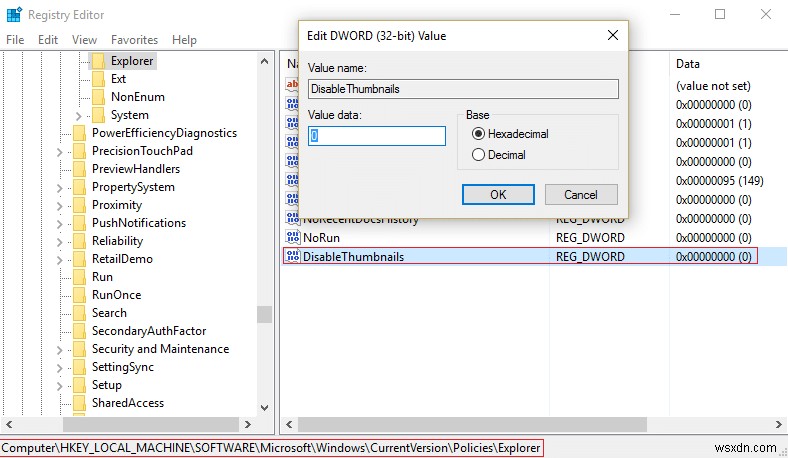Viewport: 788px width, 458px height.
Task: Expand the RetailDemo key
Action: pyautogui.click(x=59, y=260)
